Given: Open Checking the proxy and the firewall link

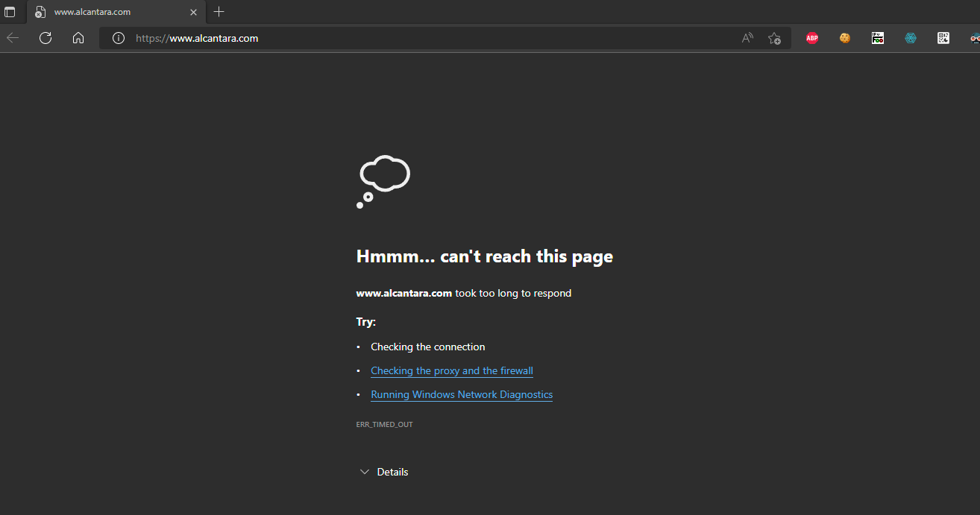Looking at the screenshot, I should pos(452,370).
